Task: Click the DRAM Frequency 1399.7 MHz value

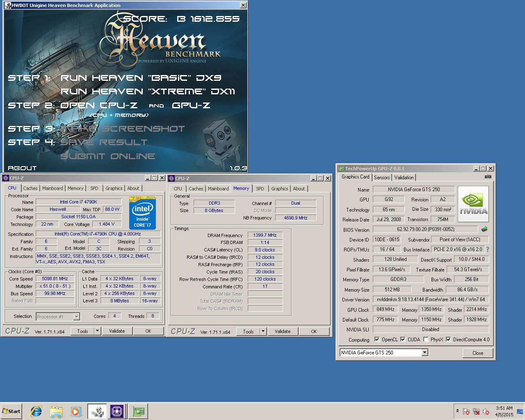Action: tap(265, 235)
